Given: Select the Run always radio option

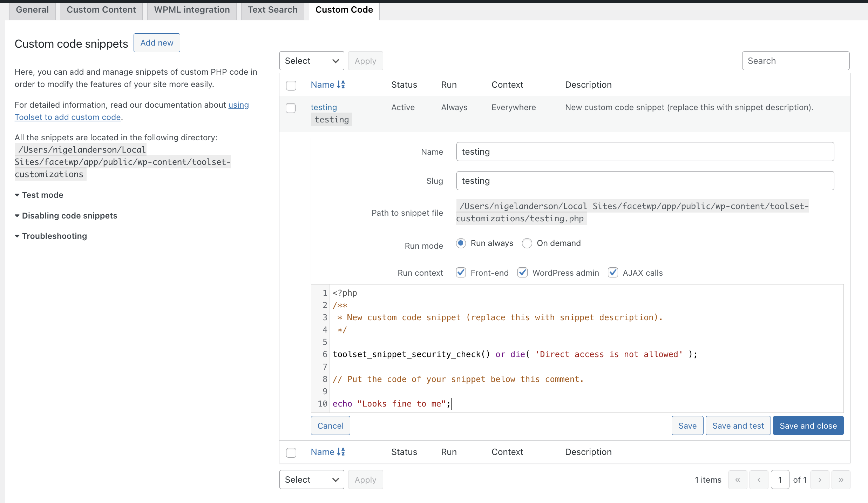Looking at the screenshot, I should (x=461, y=243).
